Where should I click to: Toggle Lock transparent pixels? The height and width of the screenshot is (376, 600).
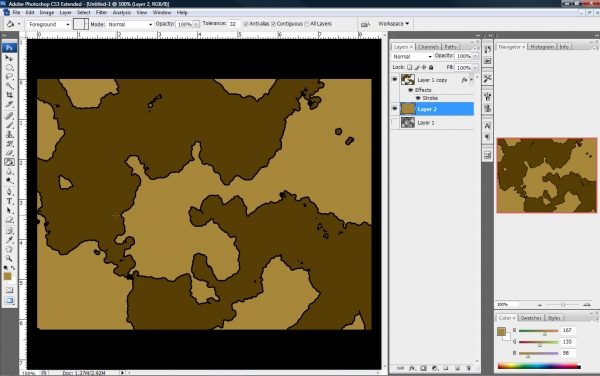409,67
